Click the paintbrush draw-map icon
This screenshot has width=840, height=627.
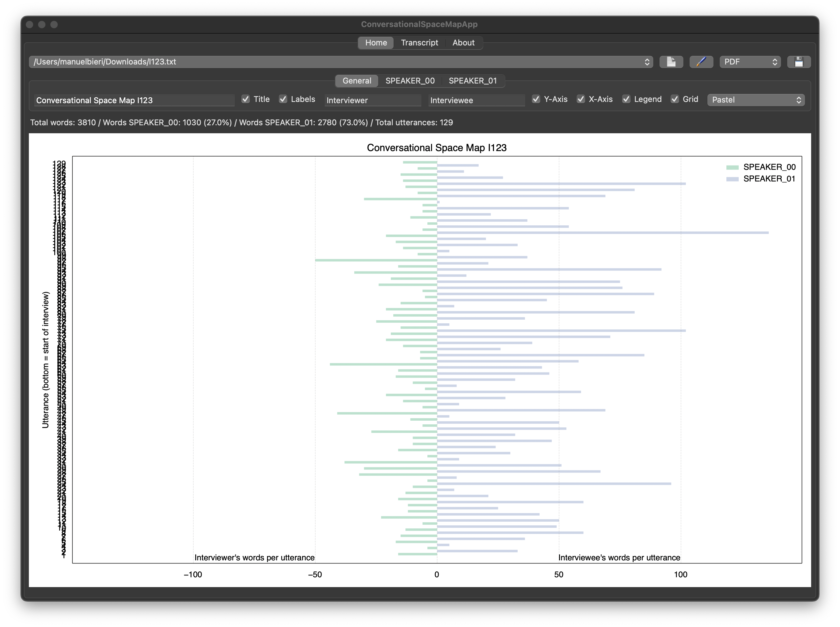click(x=701, y=62)
